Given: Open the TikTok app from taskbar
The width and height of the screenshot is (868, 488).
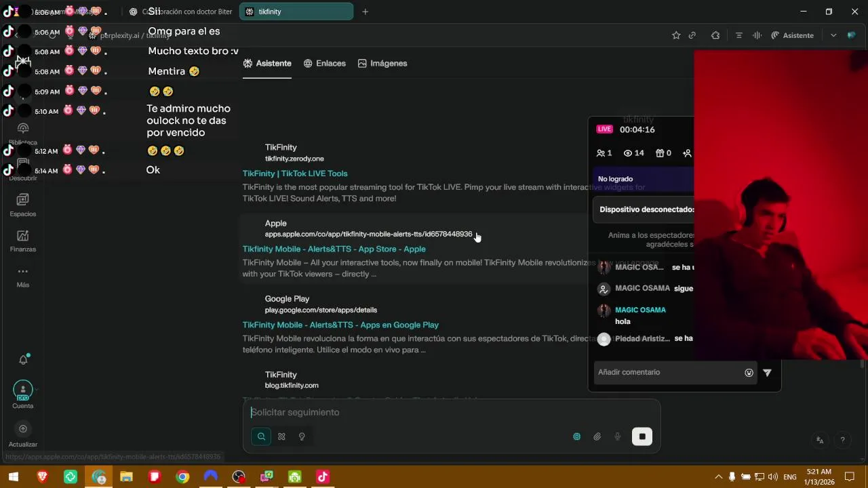Looking at the screenshot, I should tap(323, 477).
